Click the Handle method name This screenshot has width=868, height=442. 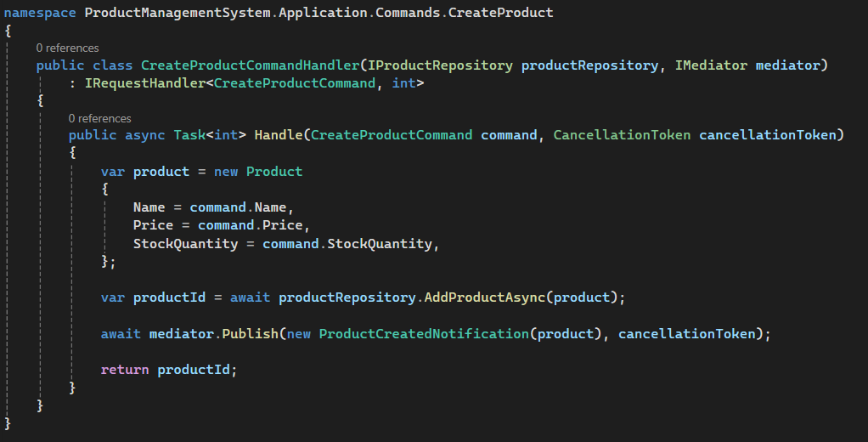click(279, 136)
